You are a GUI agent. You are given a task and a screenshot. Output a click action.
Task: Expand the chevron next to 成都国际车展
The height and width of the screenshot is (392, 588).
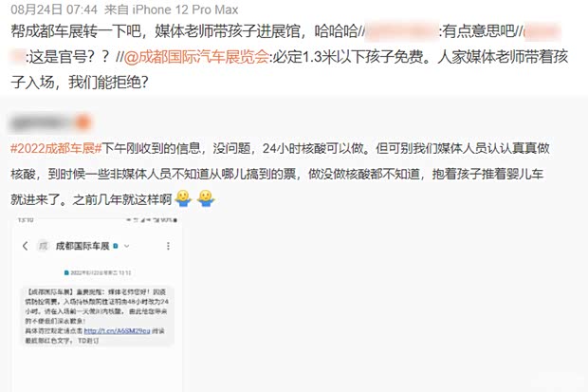click(x=127, y=246)
